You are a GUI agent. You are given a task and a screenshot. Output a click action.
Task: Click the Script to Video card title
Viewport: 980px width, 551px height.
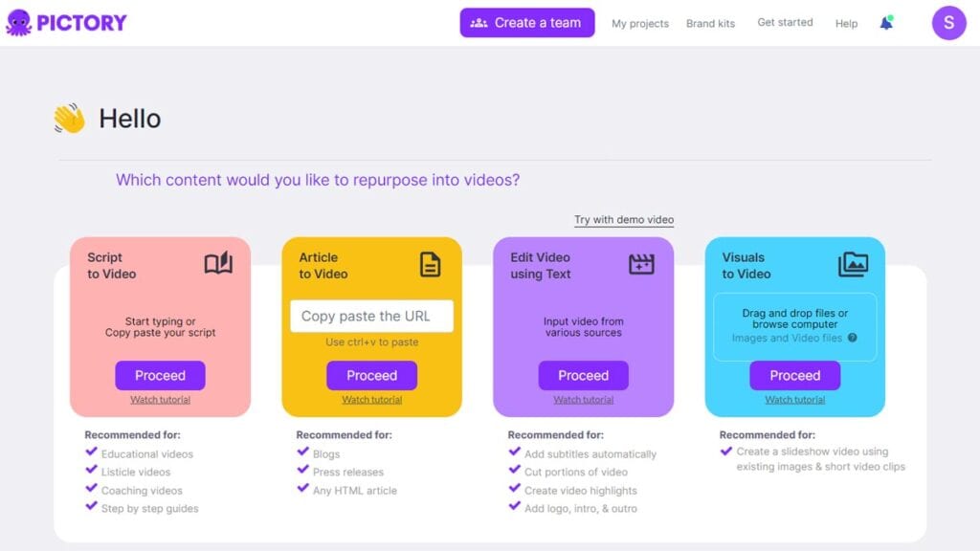(x=111, y=266)
